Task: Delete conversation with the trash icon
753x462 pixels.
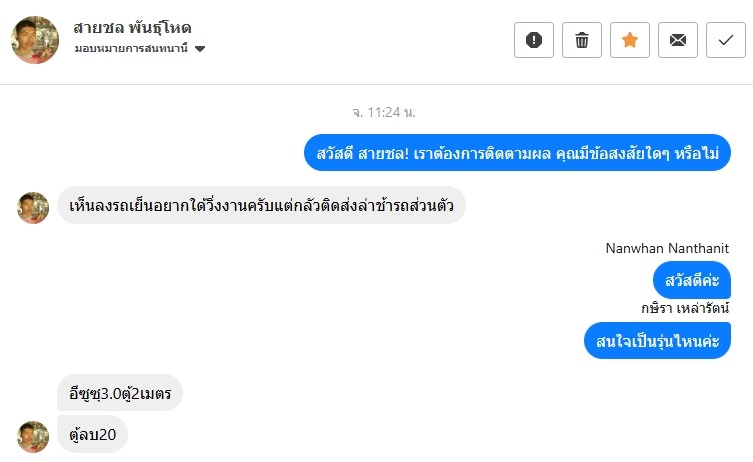Action: point(581,40)
